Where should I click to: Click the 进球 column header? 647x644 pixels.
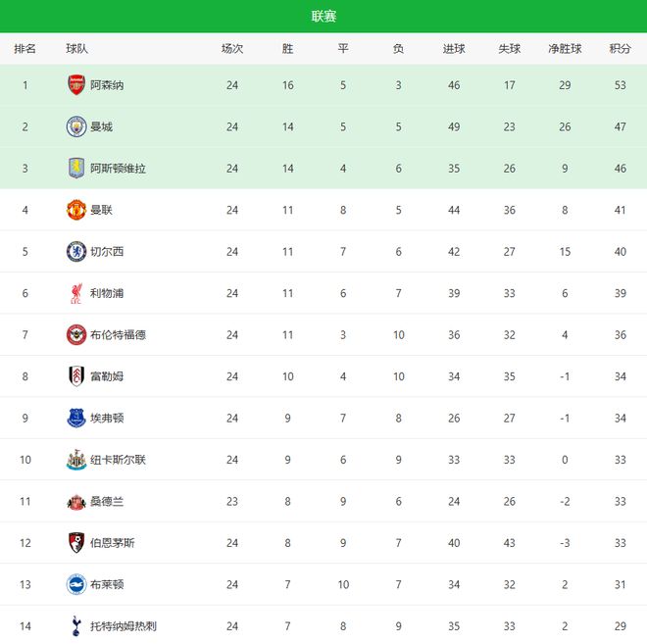click(x=454, y=49)
